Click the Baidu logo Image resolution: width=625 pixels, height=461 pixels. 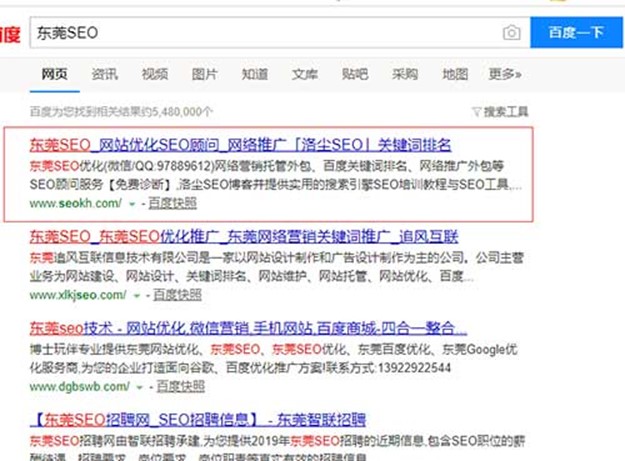[x=9, y=35]
